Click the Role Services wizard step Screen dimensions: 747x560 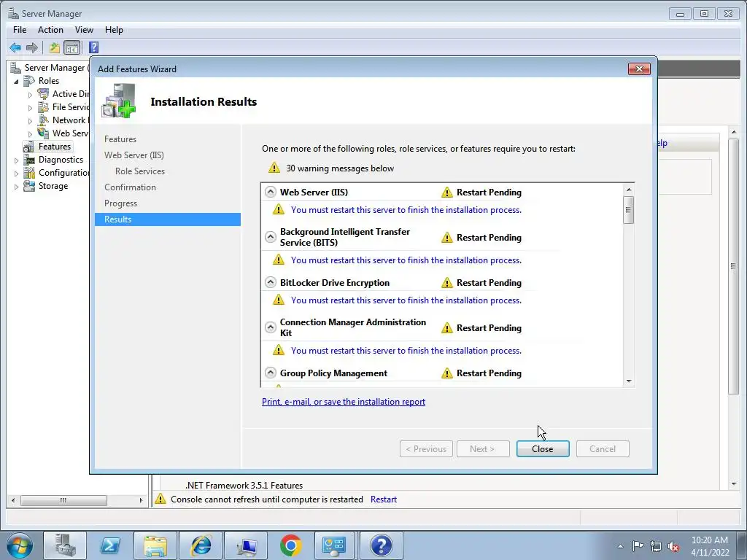139,171
